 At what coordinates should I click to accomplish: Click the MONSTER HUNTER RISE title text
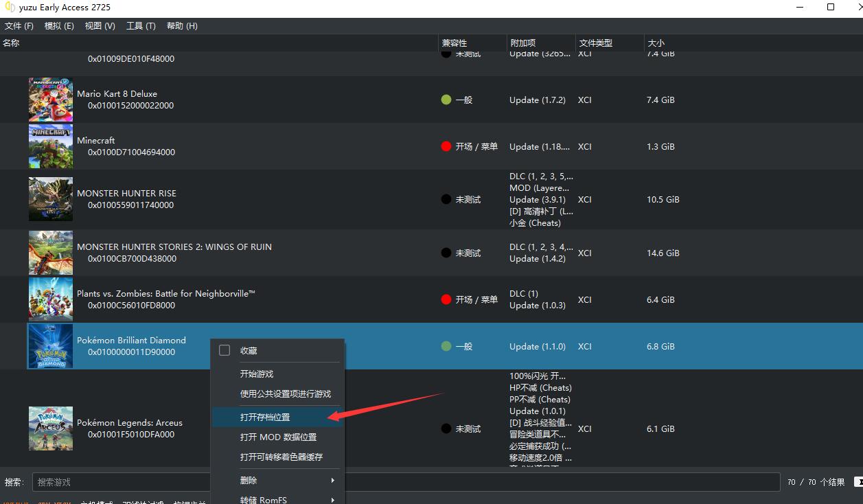click(126, 194)
